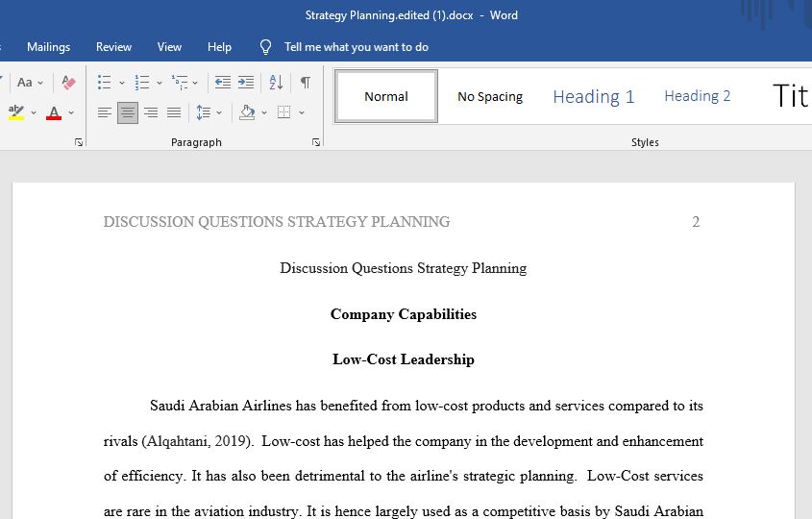
Task: Expand the font color dropdown arrow
Action: [71, 112]
